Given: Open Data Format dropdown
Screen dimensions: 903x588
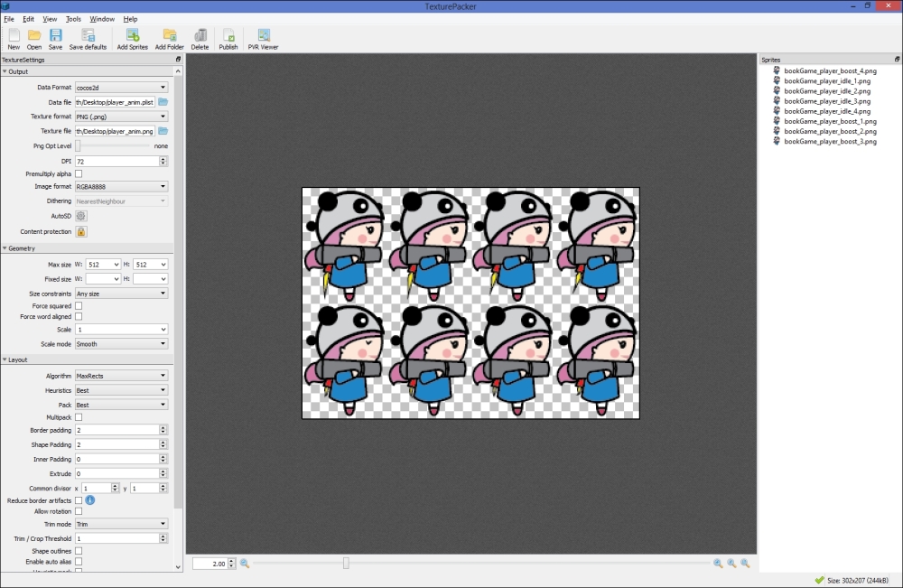Looking at the screenshot, I should 122,88.
